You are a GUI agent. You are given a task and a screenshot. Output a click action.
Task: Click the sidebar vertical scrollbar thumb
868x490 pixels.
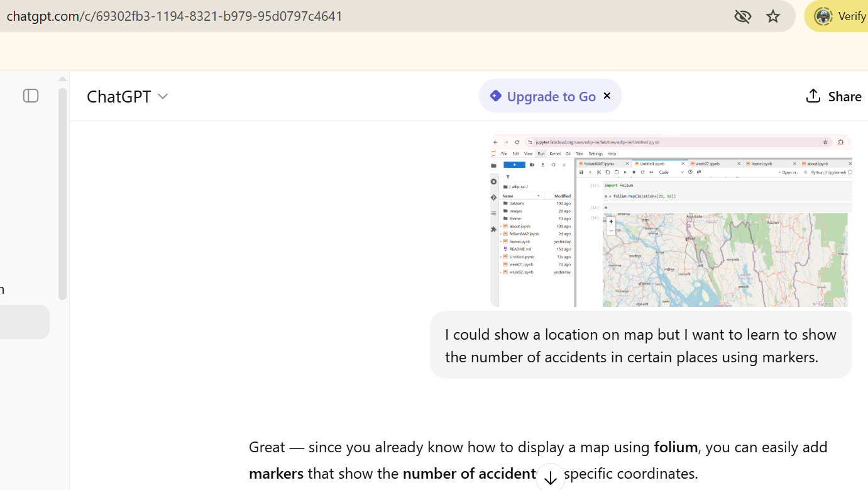click(x=62, y=193)
